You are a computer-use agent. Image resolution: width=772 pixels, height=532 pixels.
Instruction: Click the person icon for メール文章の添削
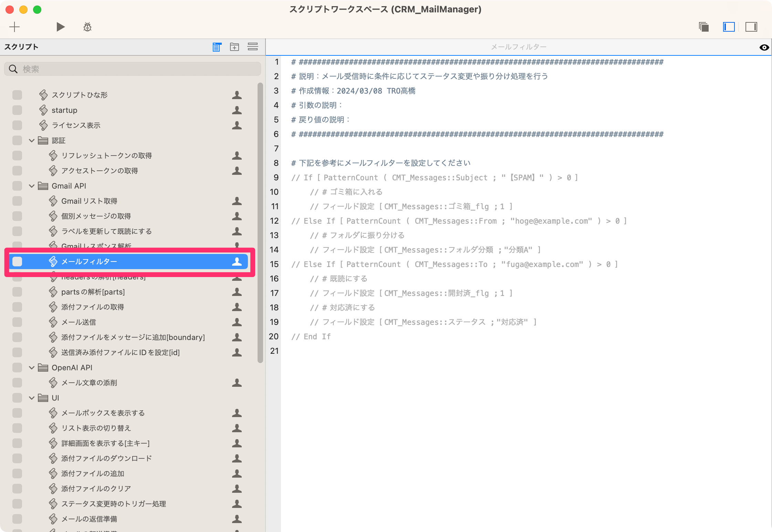237,383
